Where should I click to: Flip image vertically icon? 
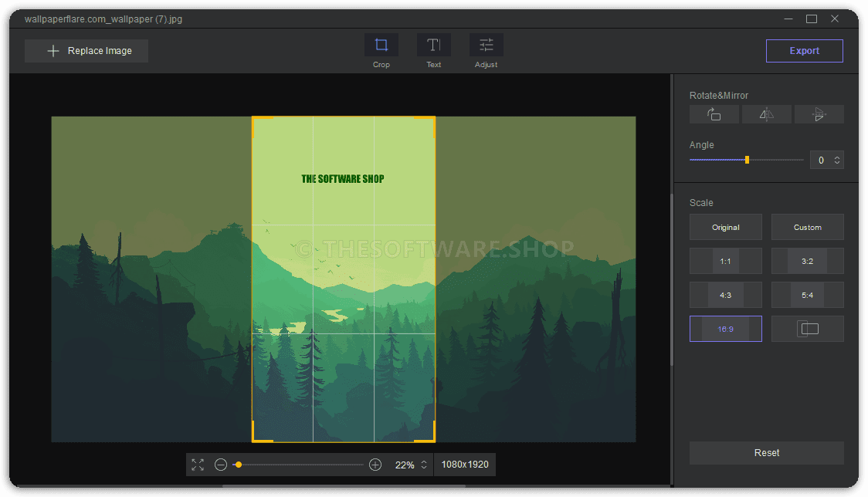pyautogui.click(x=819, y=114)
